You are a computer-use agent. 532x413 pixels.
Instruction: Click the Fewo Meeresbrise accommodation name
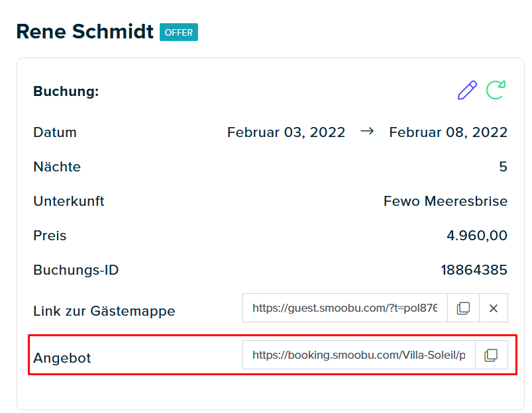445,201
